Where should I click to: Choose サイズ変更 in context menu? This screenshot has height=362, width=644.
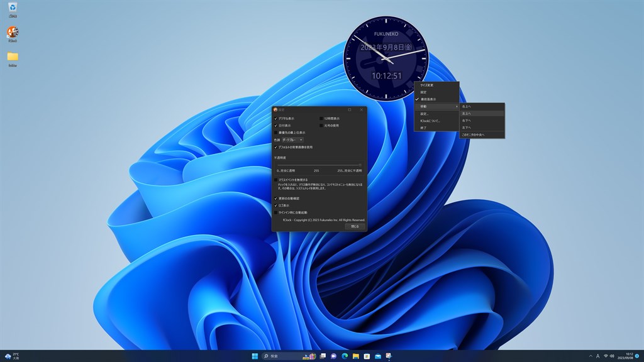(436, 85)
